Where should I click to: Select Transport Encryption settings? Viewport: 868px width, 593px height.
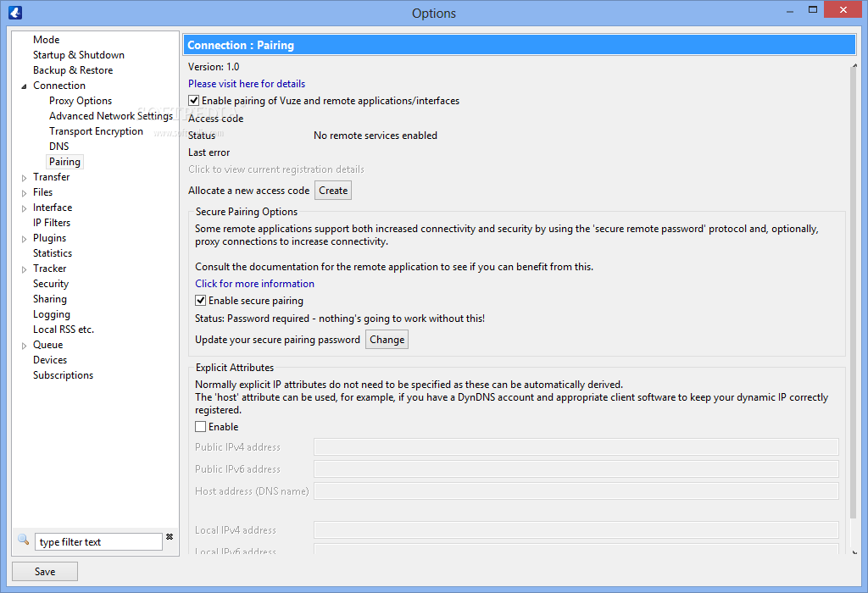(96, 131)
